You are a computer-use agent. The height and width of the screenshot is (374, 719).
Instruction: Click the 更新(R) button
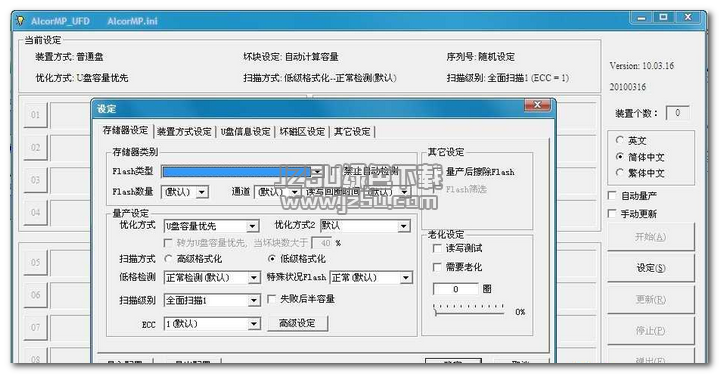pyautogui.click(x=650, y=299)
